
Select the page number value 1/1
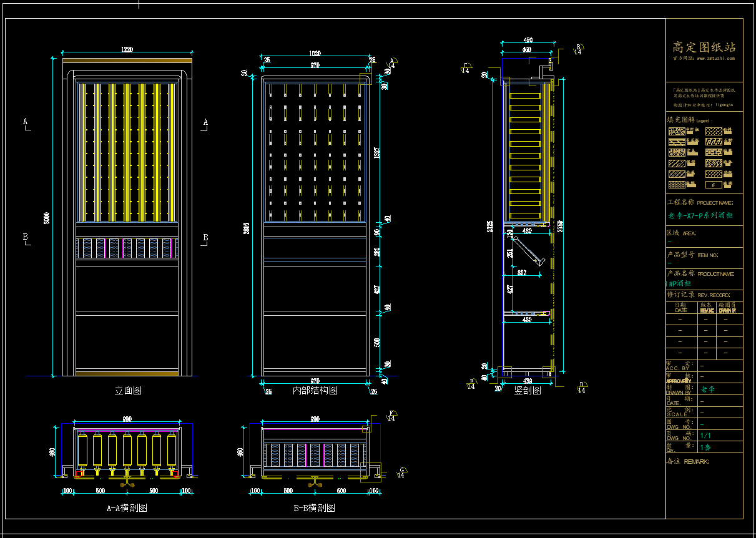[x=705, y=436]
